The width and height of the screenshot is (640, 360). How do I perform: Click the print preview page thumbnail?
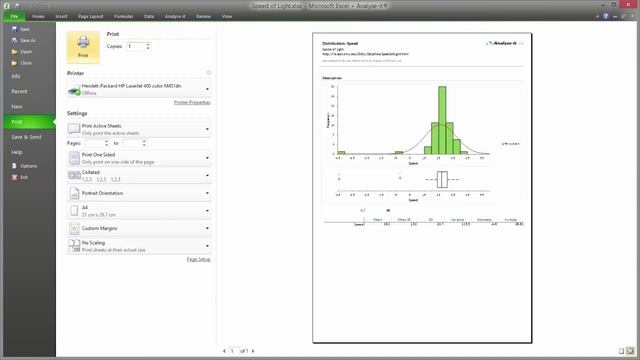click(422, 188)
